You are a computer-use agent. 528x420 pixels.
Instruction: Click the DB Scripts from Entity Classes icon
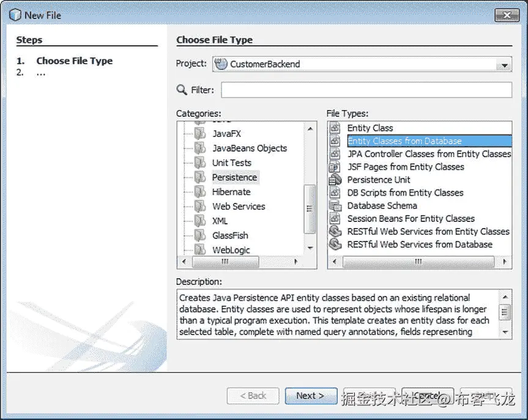[x=335, y=193]
